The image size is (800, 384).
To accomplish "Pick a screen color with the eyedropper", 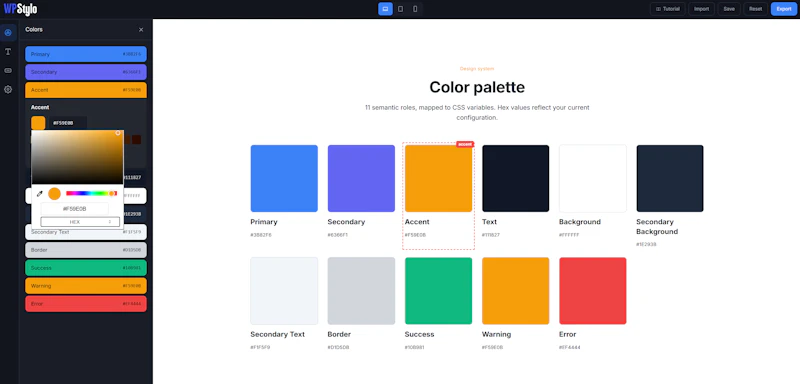I will [40, 194].
